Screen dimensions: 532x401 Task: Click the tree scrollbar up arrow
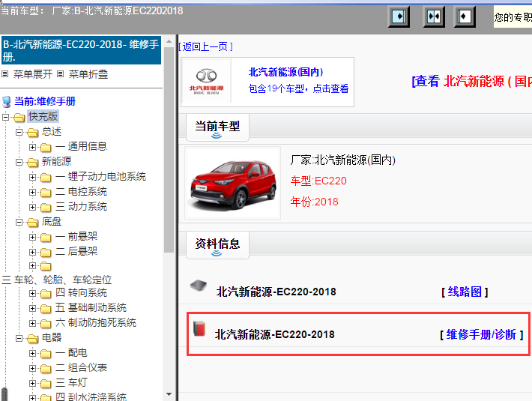pos(169,42)
